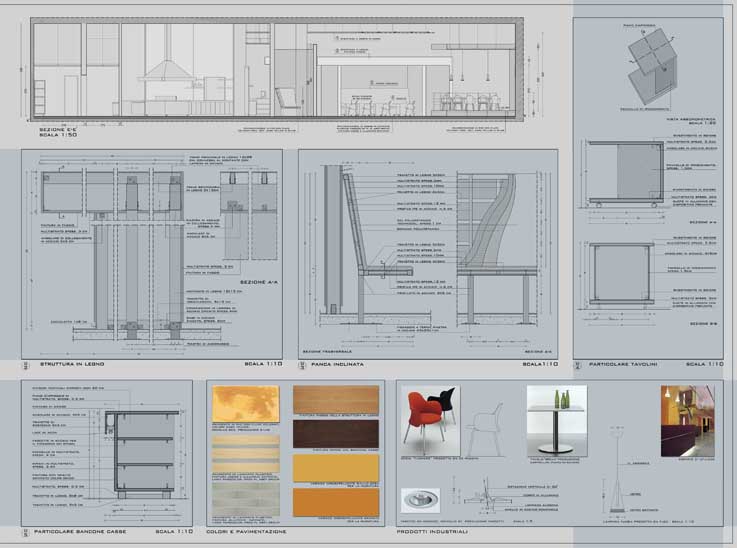Click the square table section B-B drawing
Screen dimensions: 737x548
tap(621, 274)
